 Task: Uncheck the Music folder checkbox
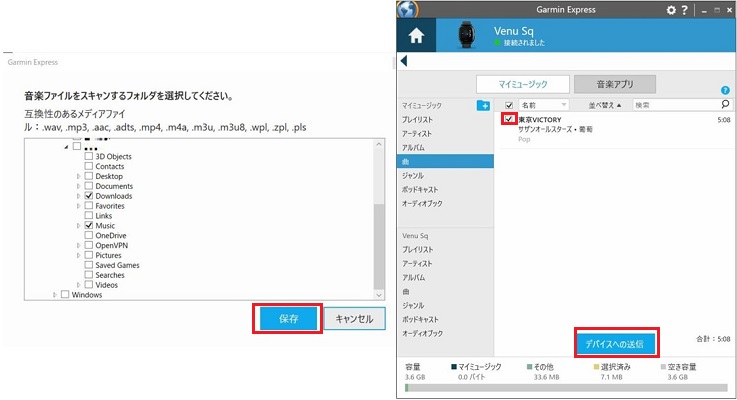[88, 225]
